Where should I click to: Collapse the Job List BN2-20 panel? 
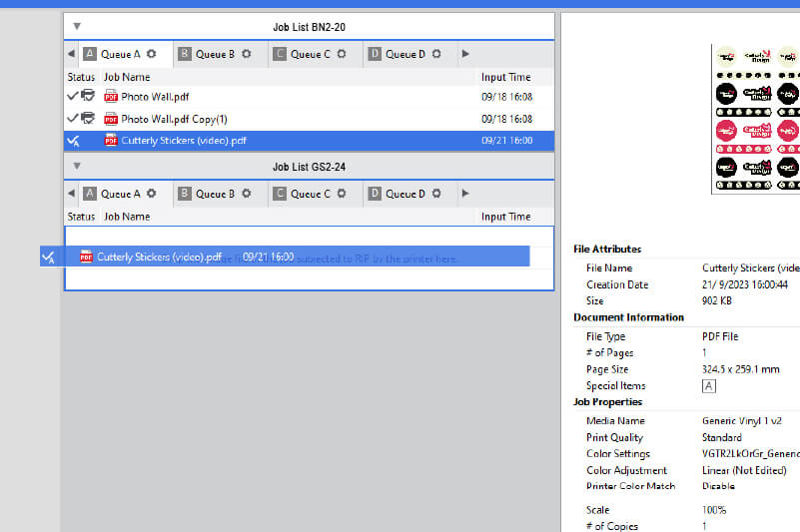pyautogui.click(x=77, y=26)
